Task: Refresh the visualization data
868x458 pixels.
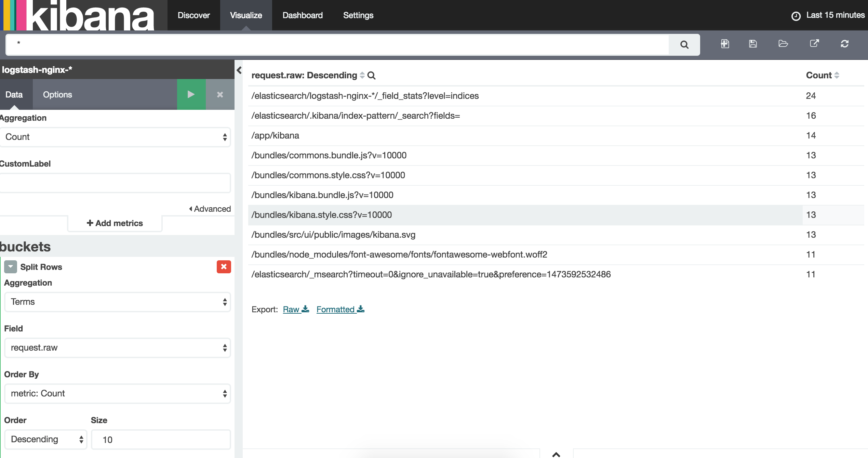Action: tap(845, 44)
